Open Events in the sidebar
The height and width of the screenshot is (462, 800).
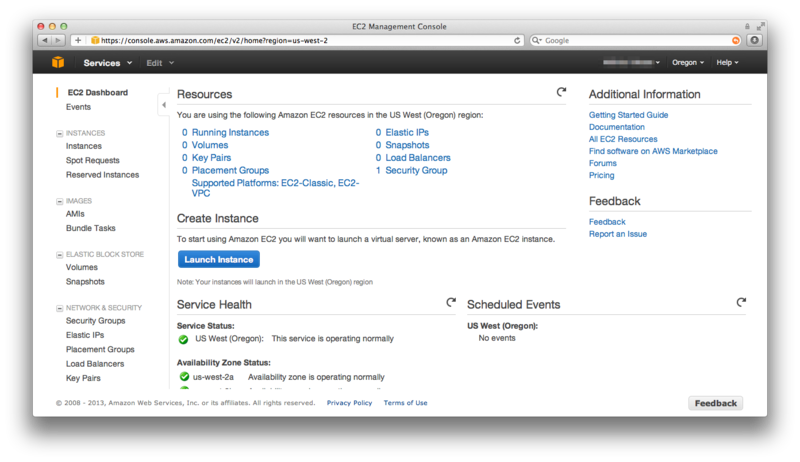(x=78, y=107)
